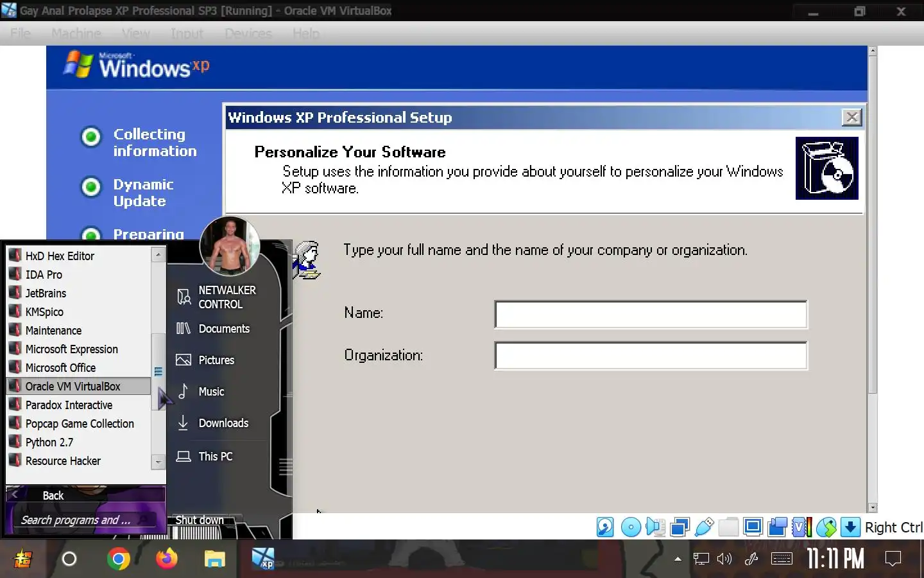This screenshot has height=578, width=924.
Task: Expand the Maintenance program folder
Action: (79, 330)
